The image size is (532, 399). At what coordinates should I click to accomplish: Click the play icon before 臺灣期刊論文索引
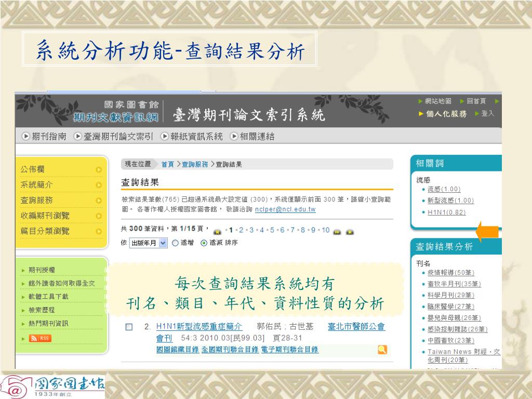click(78, 137)
